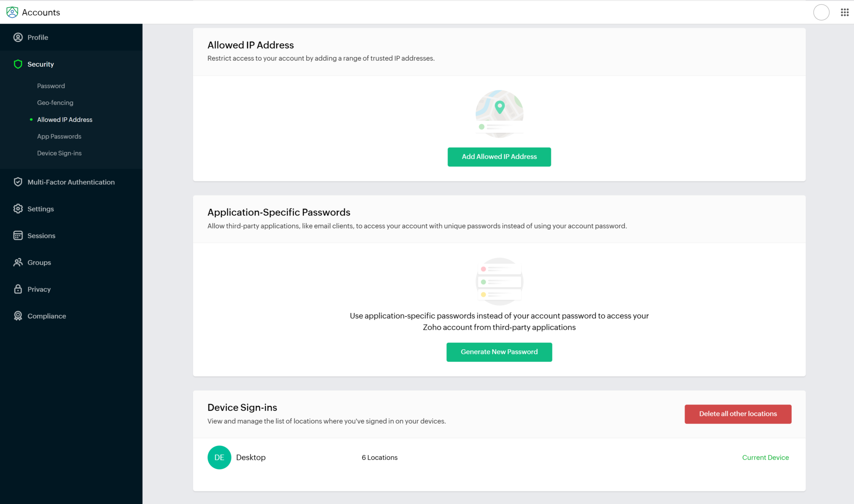Click the Settings gear icon

click(18, 209)
